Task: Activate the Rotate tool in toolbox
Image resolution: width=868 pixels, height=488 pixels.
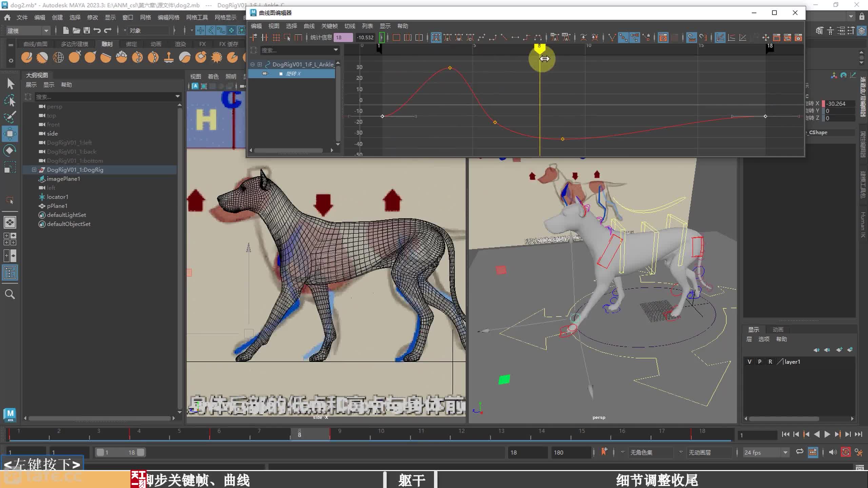Action: (10, 150)
